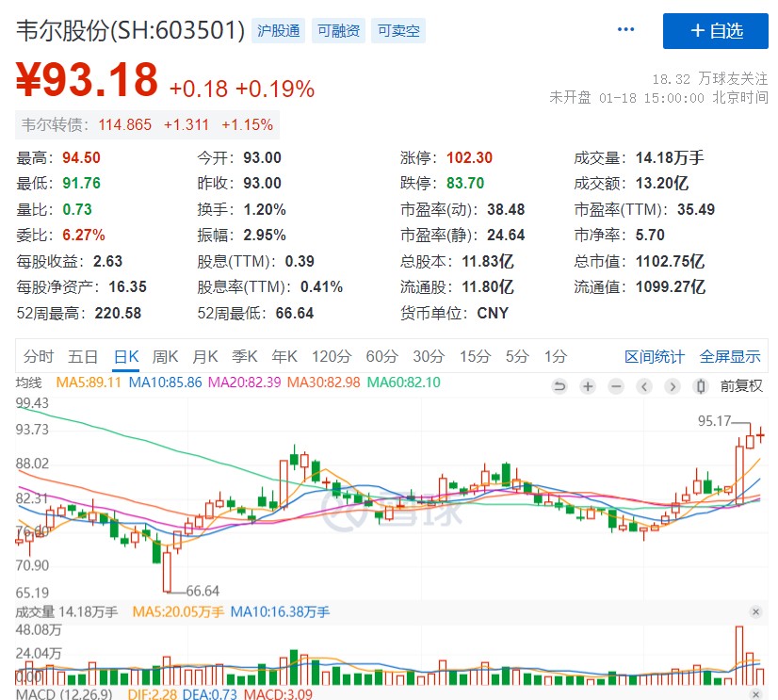Image resolution: width=778 pixels, height=700 pixels.
Task: Open the 韦尔转债 convertible bond quote
Action: click(x=146, y=124)
